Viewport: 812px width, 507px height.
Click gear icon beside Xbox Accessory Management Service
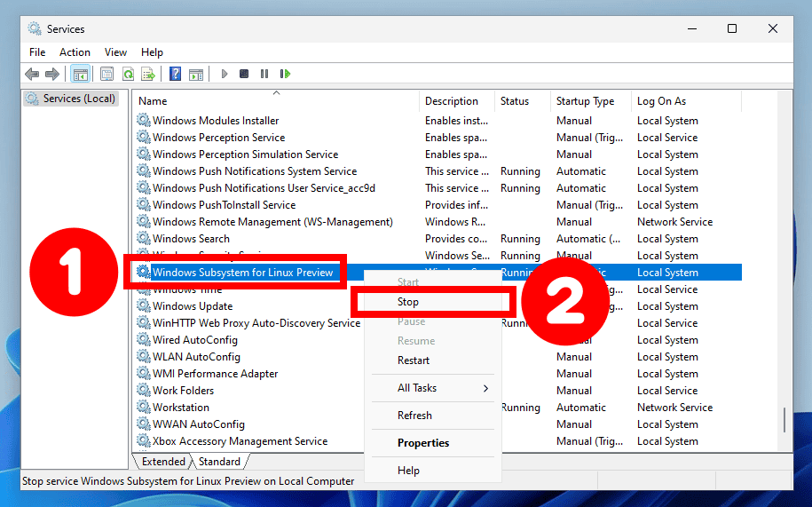(x=144, y=440)
